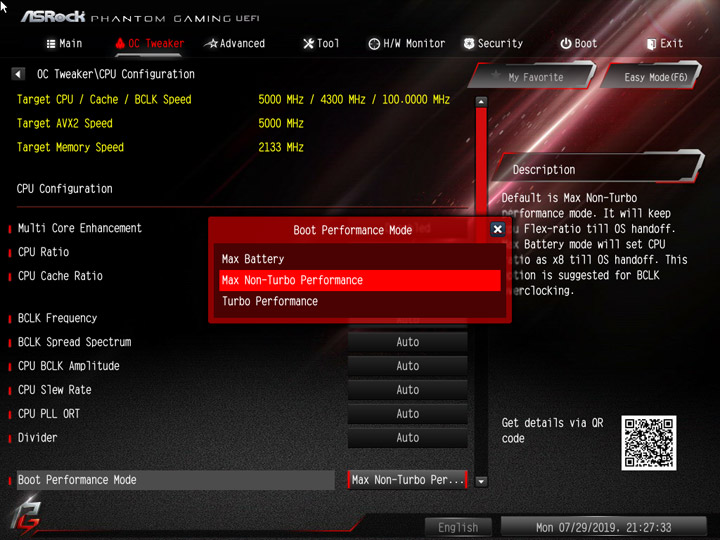The width and height of the screenshot is (720, 540).
Task: Open the Main tab
Action: [x=64, y=44]
